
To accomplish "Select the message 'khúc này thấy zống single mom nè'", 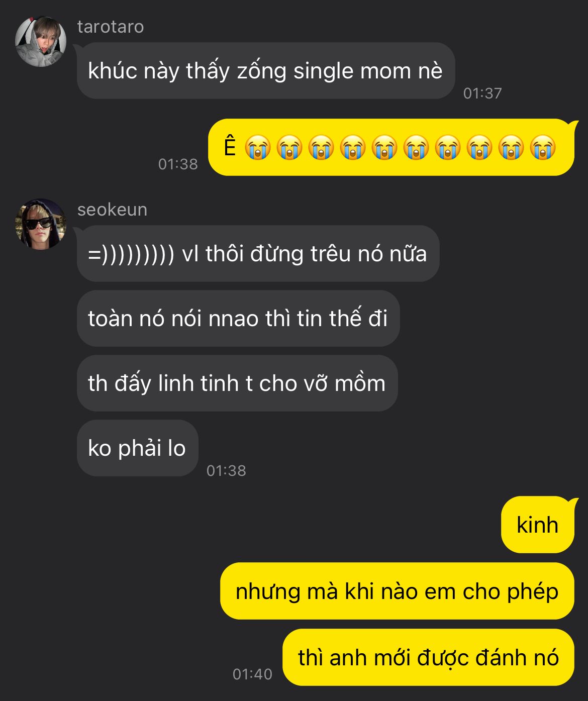I will click(x=266, y=71).
